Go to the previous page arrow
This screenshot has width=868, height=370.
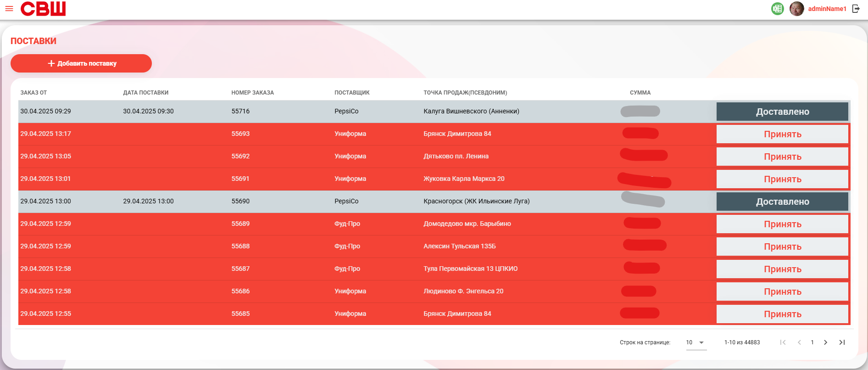click(x=799, y=342)
